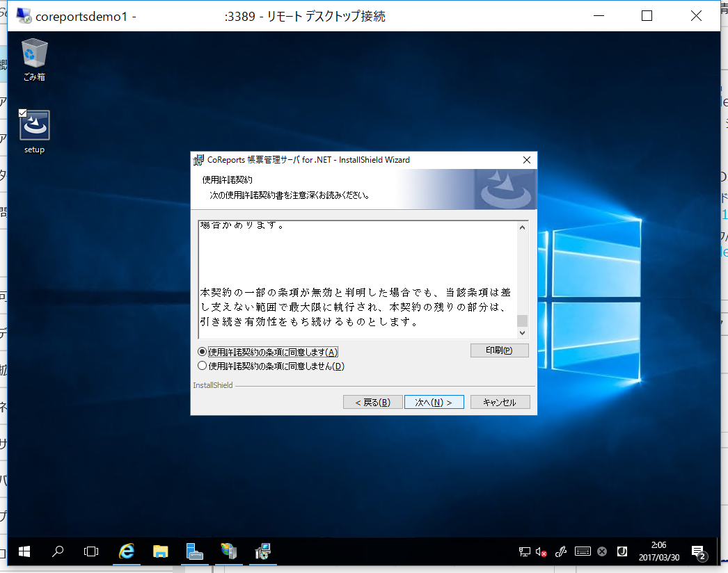This screenshot has height=573, width=728.
Task: Open Task View on the taskbar
Action: click(91, 551)
